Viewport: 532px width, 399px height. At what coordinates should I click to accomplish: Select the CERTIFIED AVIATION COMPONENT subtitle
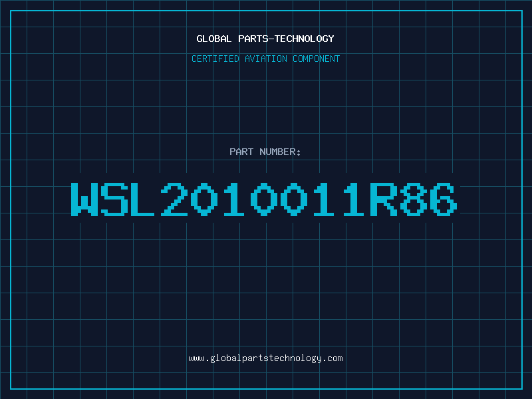(265, 59)
